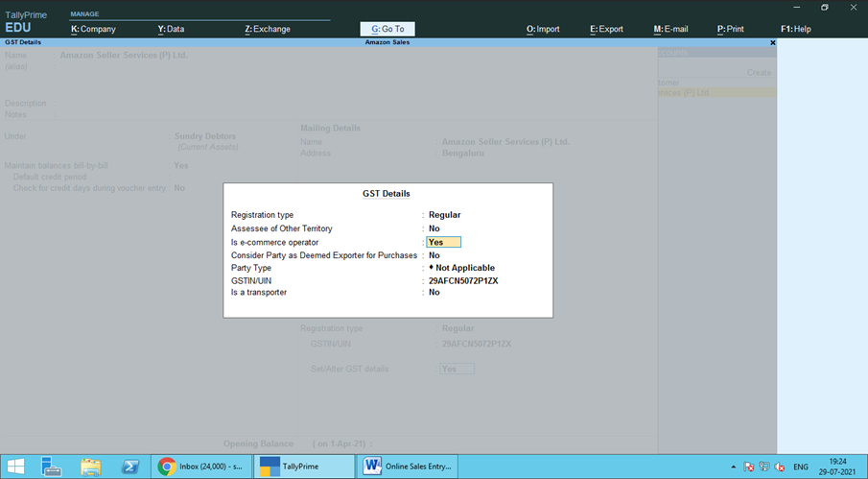
Task: Open the K: Company menu
Action: [93, 29]
